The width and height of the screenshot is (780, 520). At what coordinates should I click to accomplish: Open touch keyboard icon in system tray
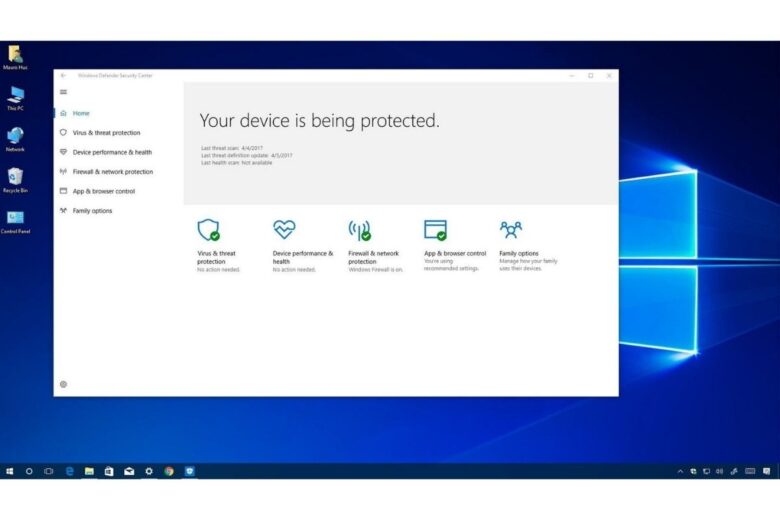[750, 471]
